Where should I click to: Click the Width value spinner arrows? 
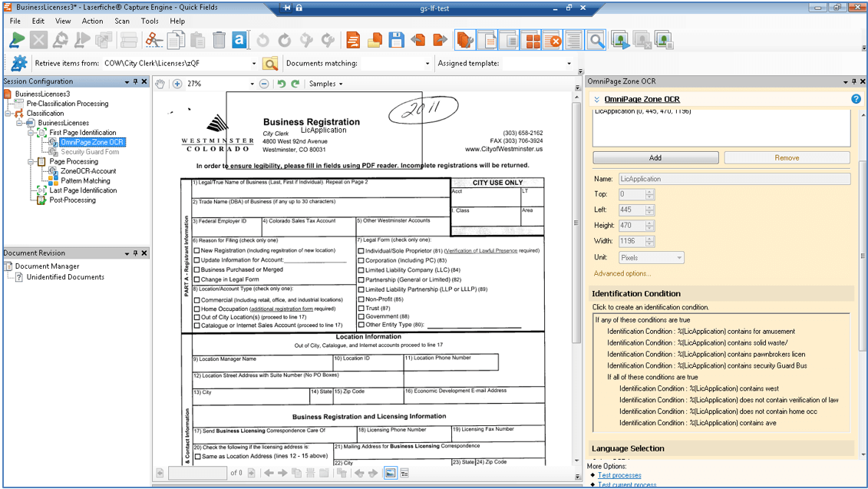point(650,242)
